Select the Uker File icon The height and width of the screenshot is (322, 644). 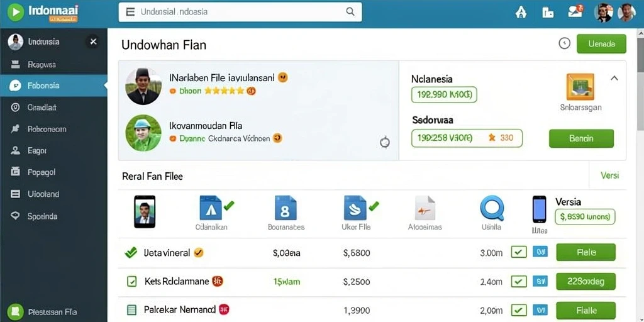[x=355, y=208]
